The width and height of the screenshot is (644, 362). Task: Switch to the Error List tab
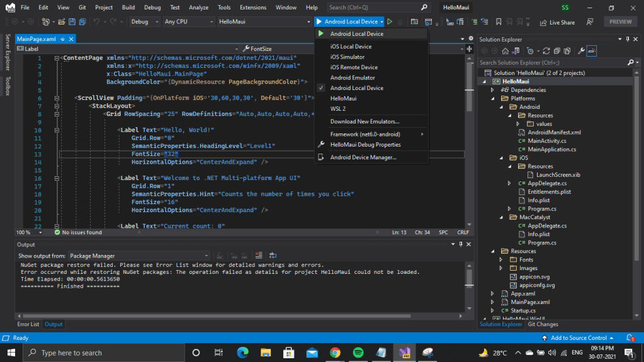(28, 324)
